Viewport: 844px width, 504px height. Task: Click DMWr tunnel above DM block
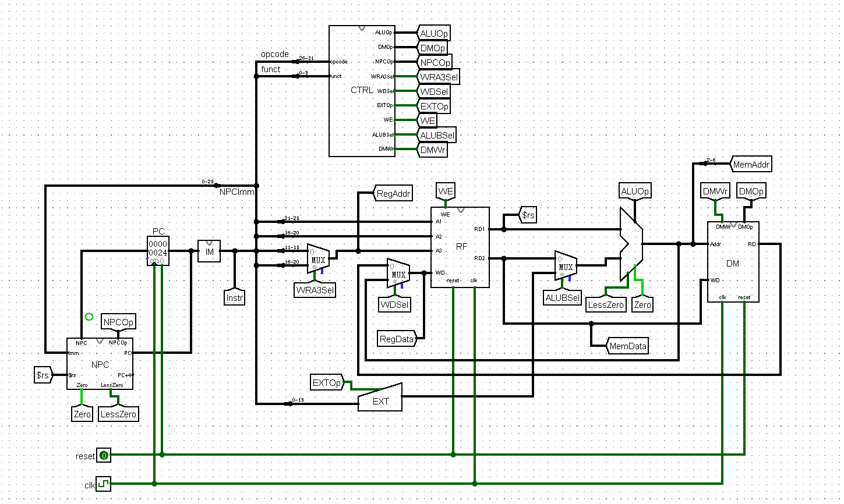715,190
